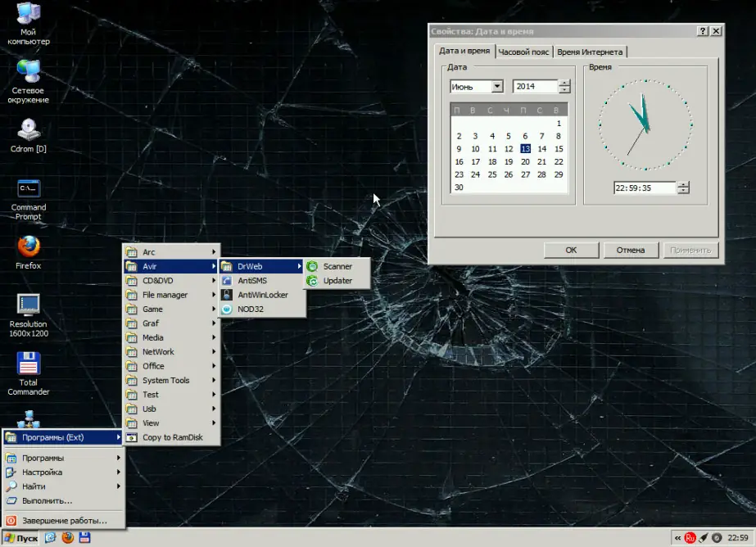Expand the File manager folder

pyautogui.click(x=172, y=295)
